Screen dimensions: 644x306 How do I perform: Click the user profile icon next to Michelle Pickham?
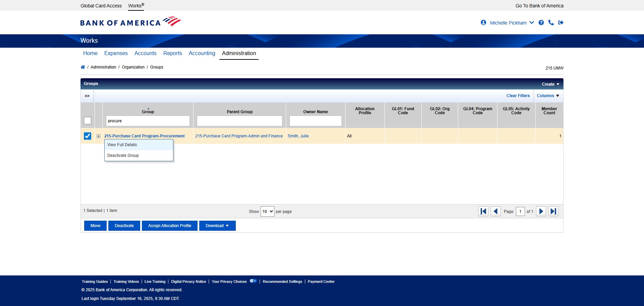[483, 23]
